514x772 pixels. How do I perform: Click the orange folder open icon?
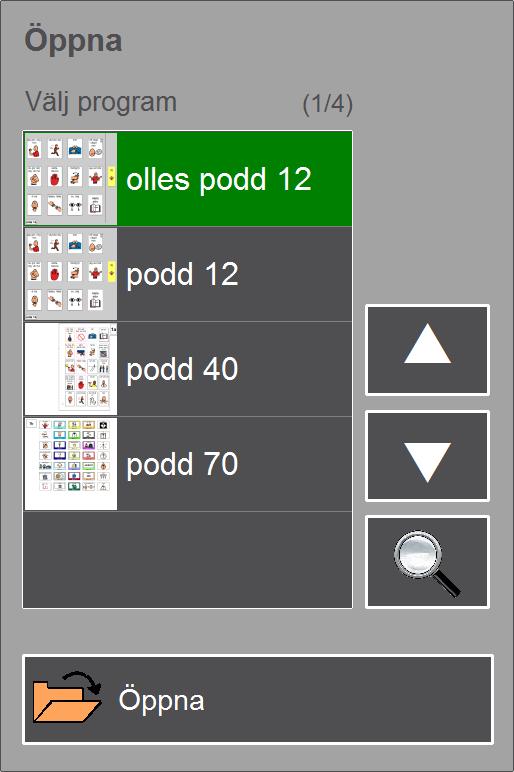tap(67, 698)
